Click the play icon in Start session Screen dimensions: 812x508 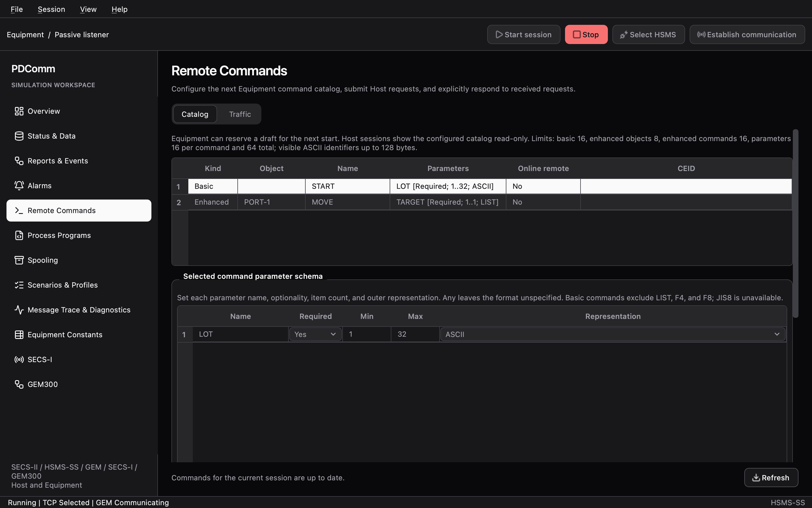499,35
